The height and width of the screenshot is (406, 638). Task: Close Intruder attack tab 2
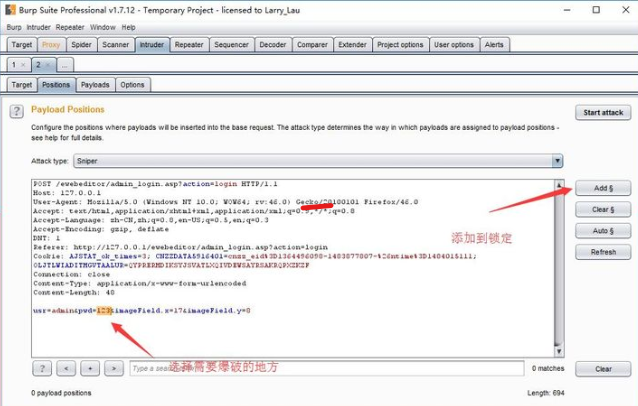[x=48, y=65]
